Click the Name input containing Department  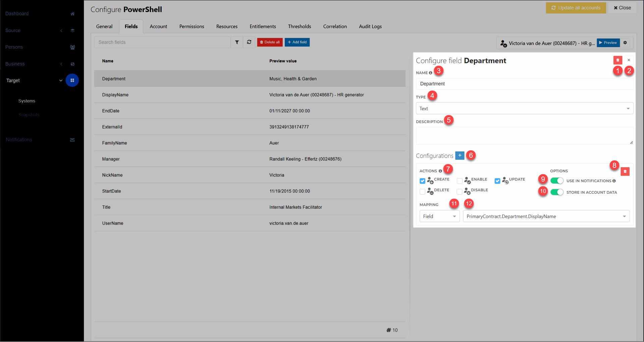[525, 84]
